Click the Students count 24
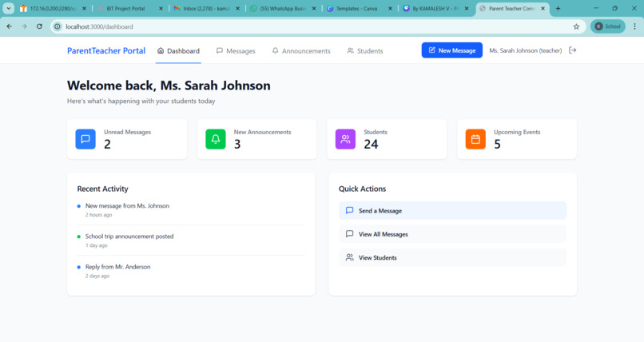Screen dimensions: 644x342 pyautogui.click(x=371, y=144)
